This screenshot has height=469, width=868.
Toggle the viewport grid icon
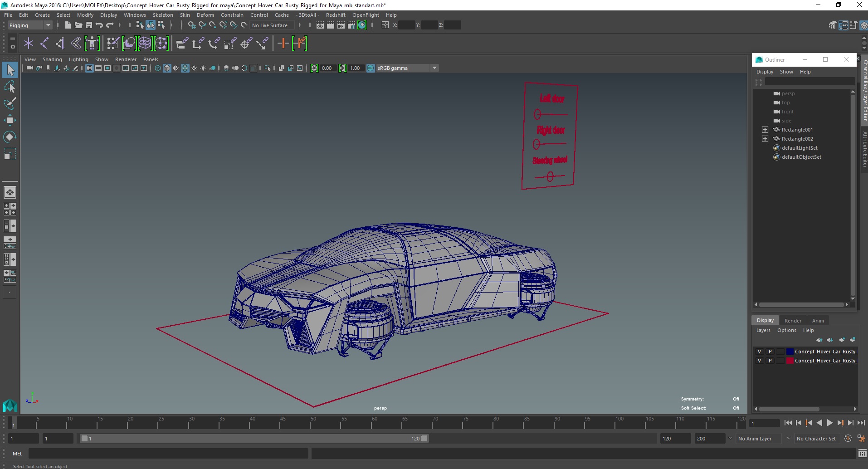89,68
